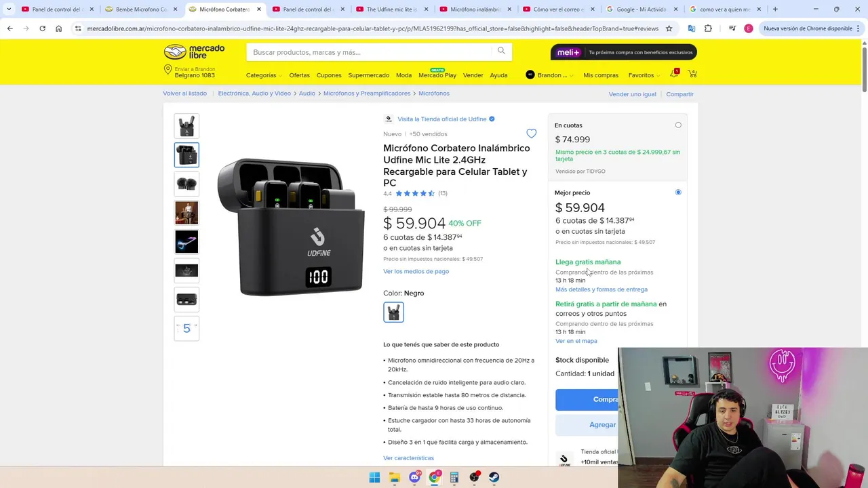This screenshot has width=868, height=488.
Task: Expand the Favoritos dropdown
Action: click(644, 75)
